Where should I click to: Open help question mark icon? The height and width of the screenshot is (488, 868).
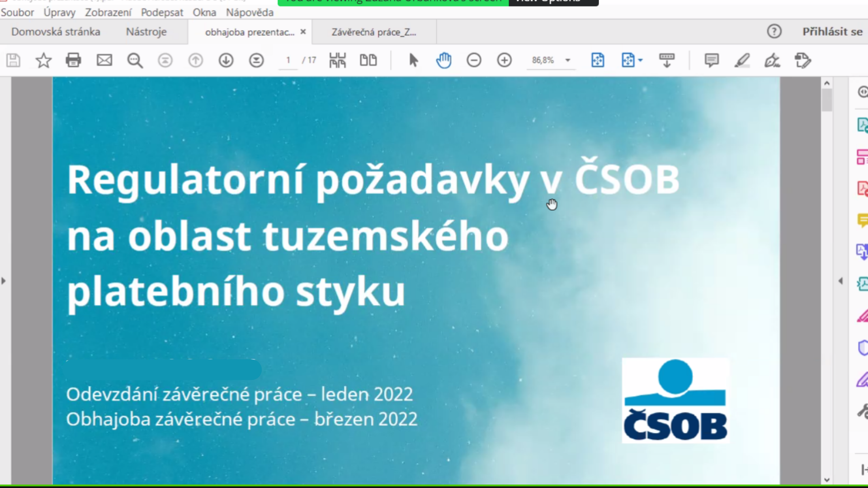774,32
